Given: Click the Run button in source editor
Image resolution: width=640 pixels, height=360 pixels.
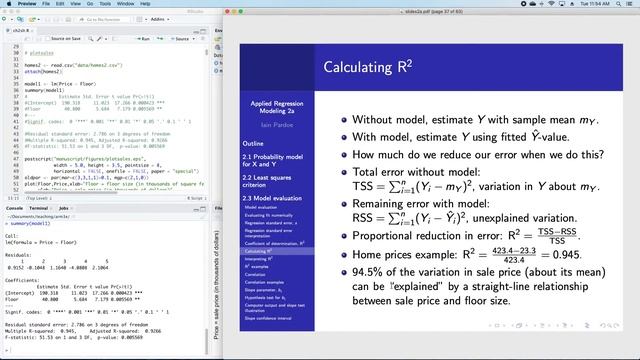Looking at the screenshot, I should click(143, 39).
